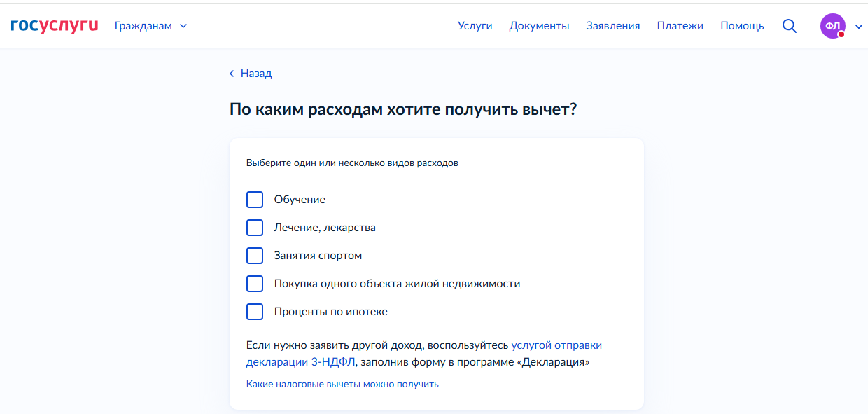Tick the Обучение checkbox
868x414 pixels.
(255, 200)
